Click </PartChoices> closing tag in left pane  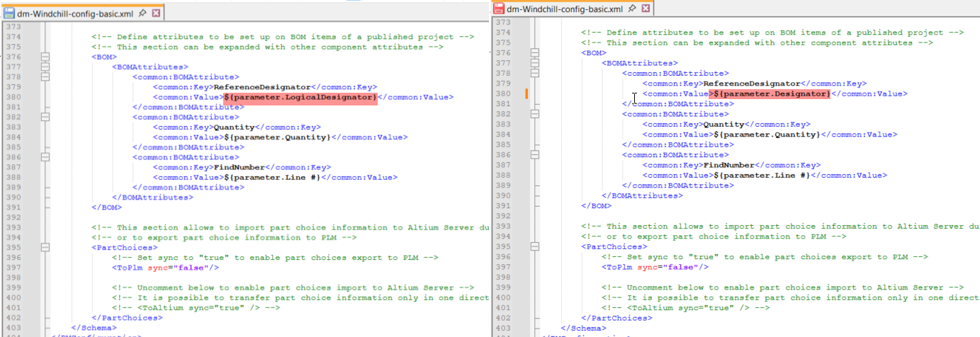[x=127, y=318]
